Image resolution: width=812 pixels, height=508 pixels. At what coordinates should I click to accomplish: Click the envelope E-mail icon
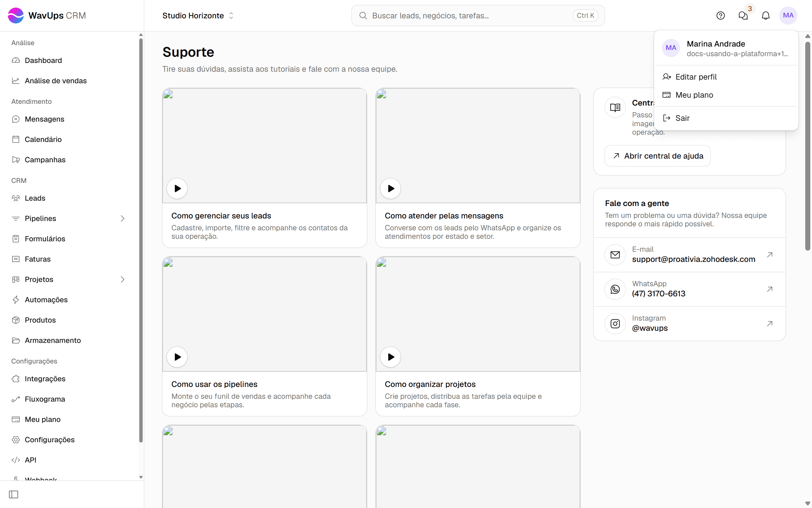[x=615, y=255]
